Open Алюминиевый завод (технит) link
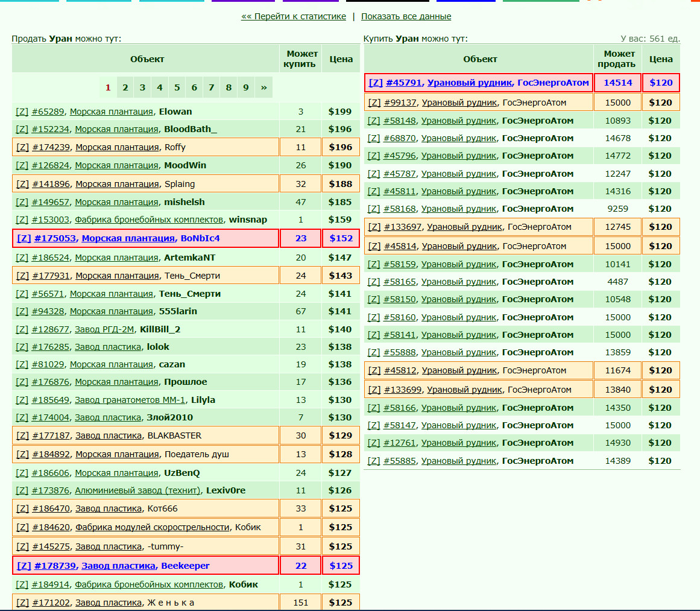Image resolution: width=700 pixels, height=611 pixels. pyautogui.click(x=137, y=490)
